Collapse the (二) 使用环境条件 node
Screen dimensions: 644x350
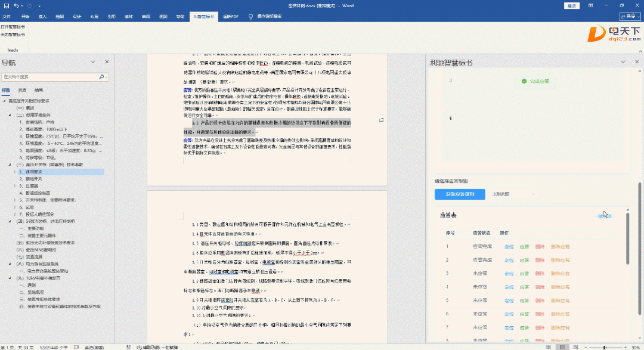click(10, 116)
